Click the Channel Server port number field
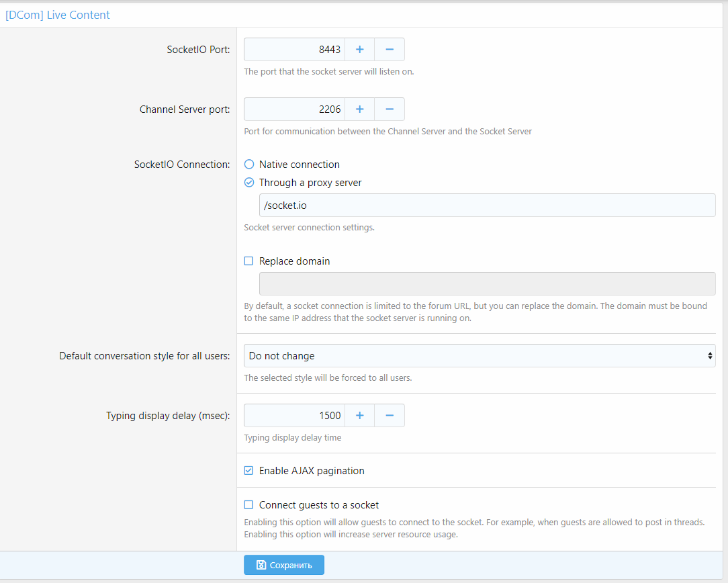 tap(294, 109)
